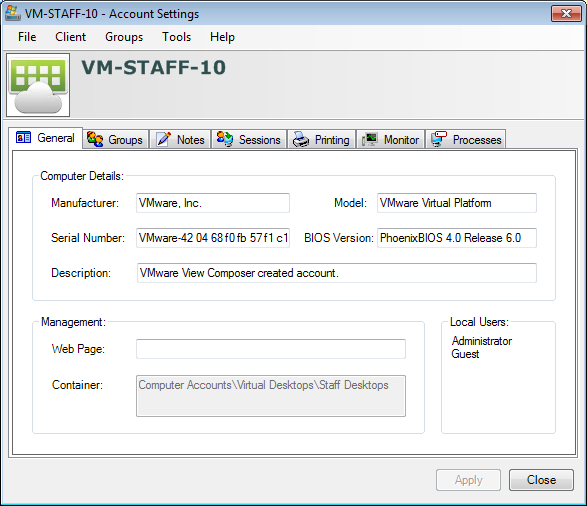This screenshot has width=587, height=506.
Task: Click the BIOS Version field
Action: coord(457,238)
